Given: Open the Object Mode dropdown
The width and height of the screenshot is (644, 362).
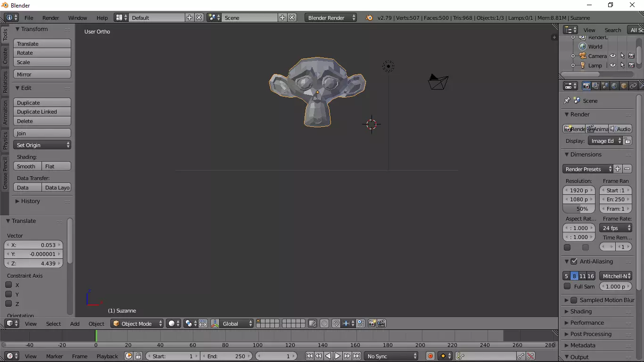Looking at the screenshot, I should (x=137, y=323).
